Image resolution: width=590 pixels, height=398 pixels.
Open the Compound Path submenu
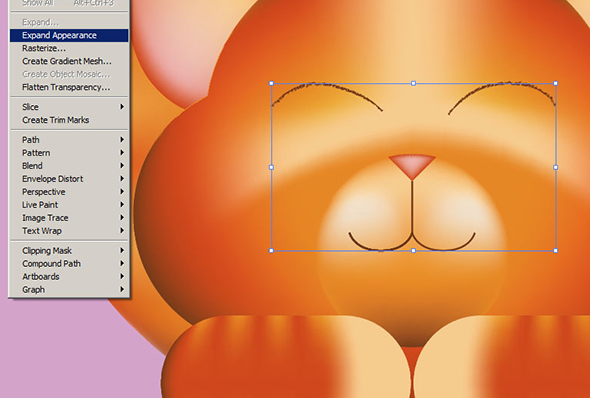[69, 264]
